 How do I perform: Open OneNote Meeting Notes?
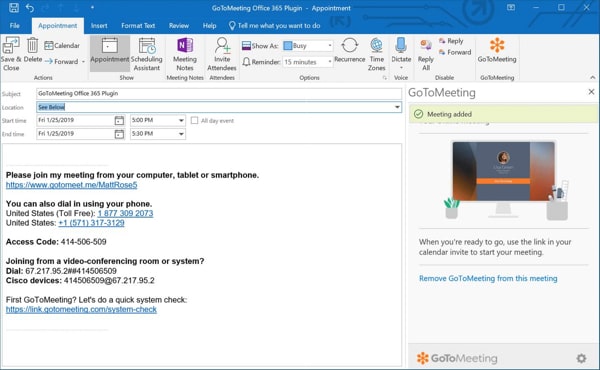click(185, 54)
